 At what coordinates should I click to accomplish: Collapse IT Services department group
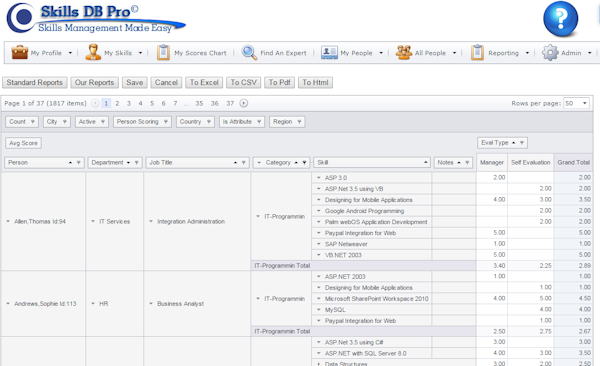(x=93, y=221)
